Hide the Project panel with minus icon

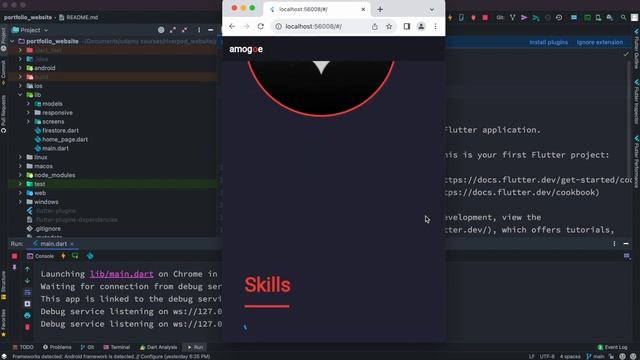tap(211, 30)
